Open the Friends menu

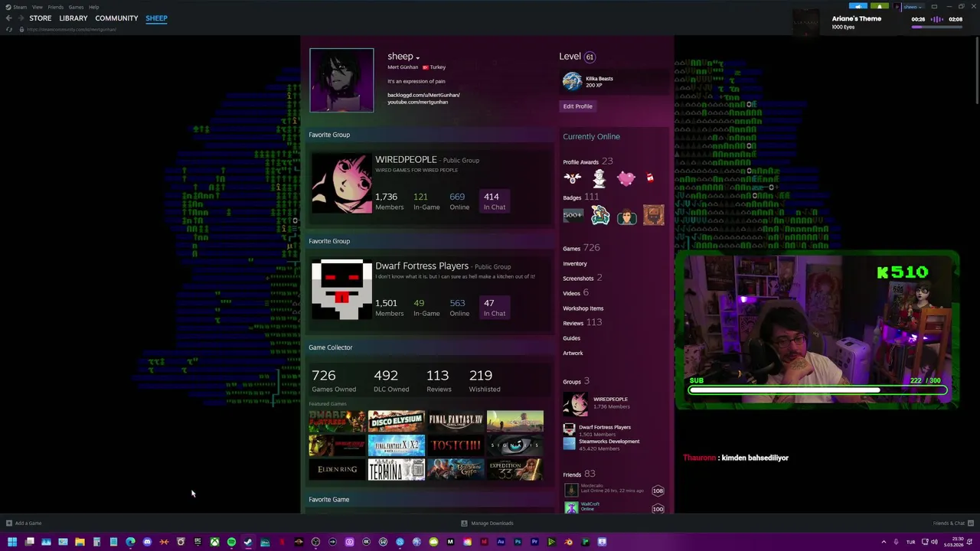coord(56,7)
